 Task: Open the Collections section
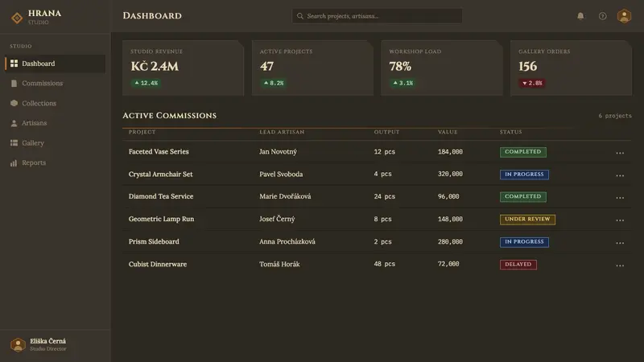55,103
